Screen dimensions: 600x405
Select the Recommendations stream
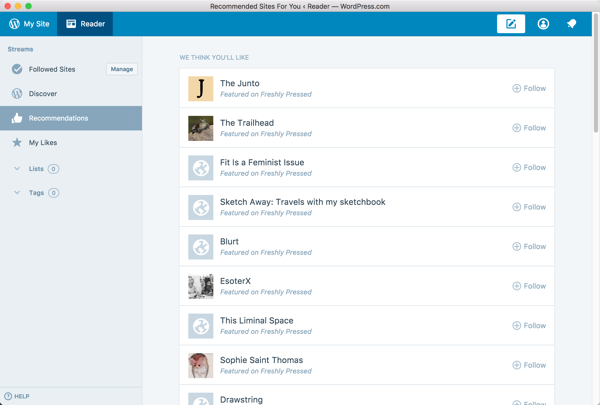coord(71,118)
